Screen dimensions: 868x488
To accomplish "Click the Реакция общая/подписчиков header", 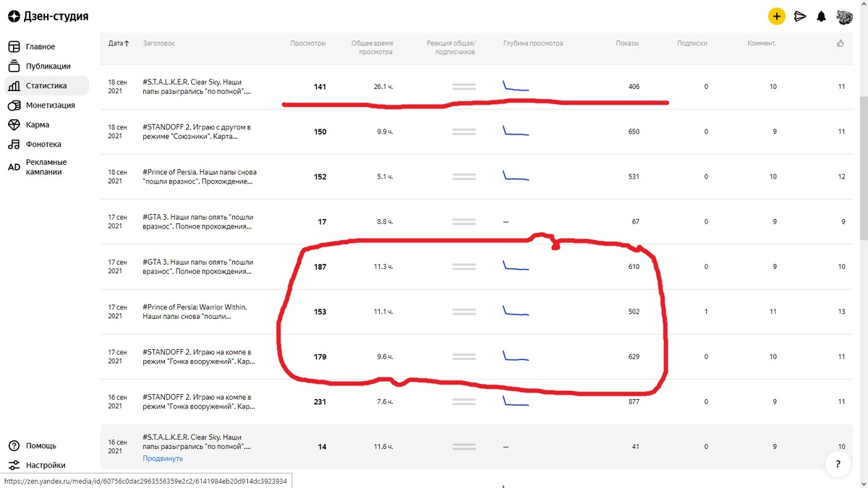I will [x=451, y=48].
